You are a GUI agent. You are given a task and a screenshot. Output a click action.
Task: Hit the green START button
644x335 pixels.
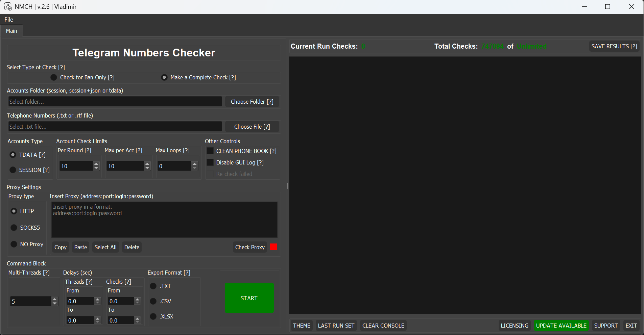pyautogui.click(x=249, y=298)
